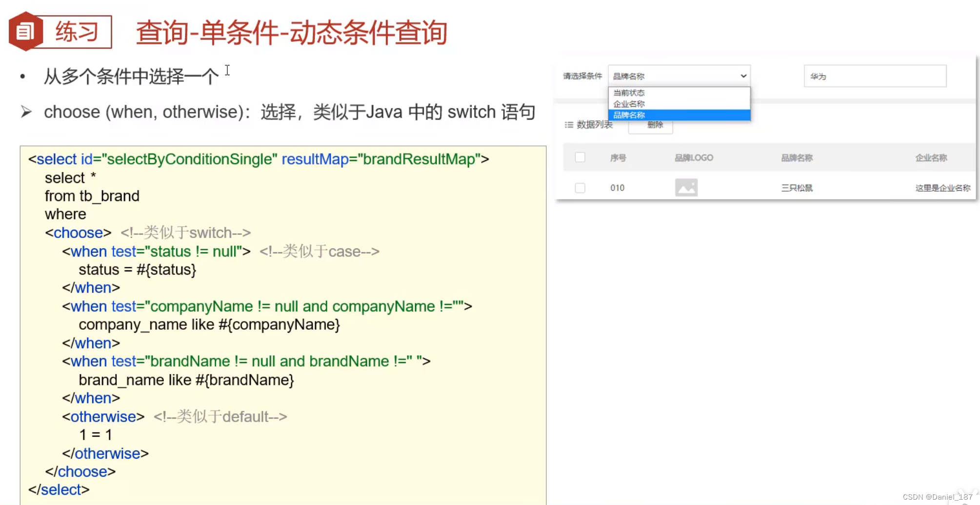
Task: Click the brandName when test line
Action: (x=246, y=362)
